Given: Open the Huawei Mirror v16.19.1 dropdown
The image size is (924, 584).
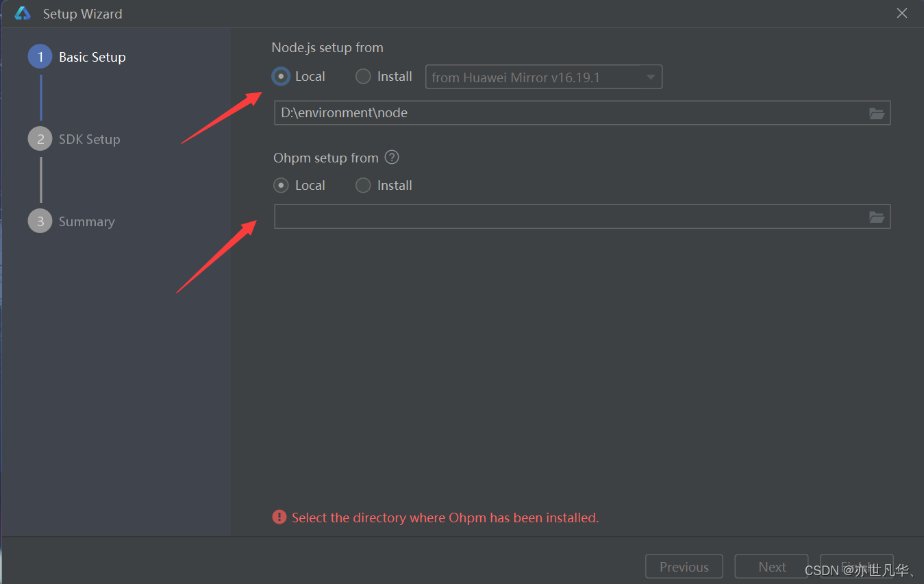Looking at the screenshot, I should click(544, 77).
